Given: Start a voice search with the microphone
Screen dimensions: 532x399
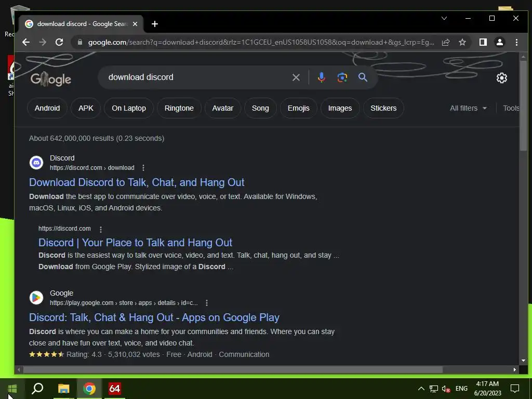Looking at the screenshot, I should click(321, 77).
